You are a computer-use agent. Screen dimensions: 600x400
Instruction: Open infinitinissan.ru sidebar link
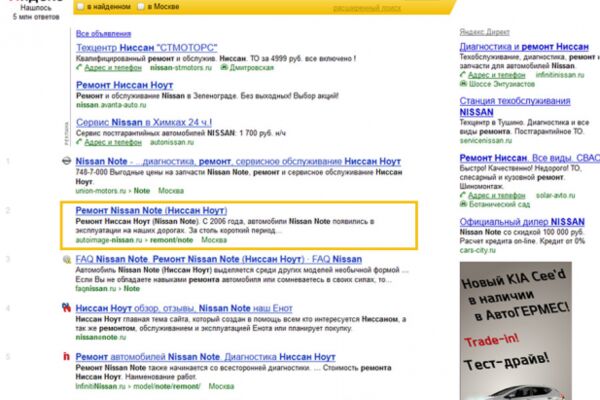[x=560, y=75]
